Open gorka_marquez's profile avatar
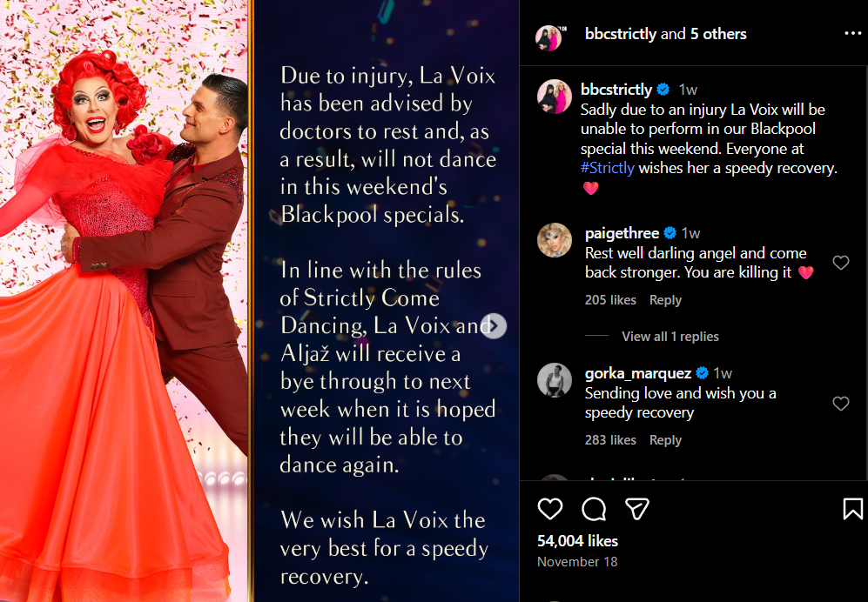Image resolution: width=868 pixels, height=602 pixels. pyautogui.click(x=554, y=380)
